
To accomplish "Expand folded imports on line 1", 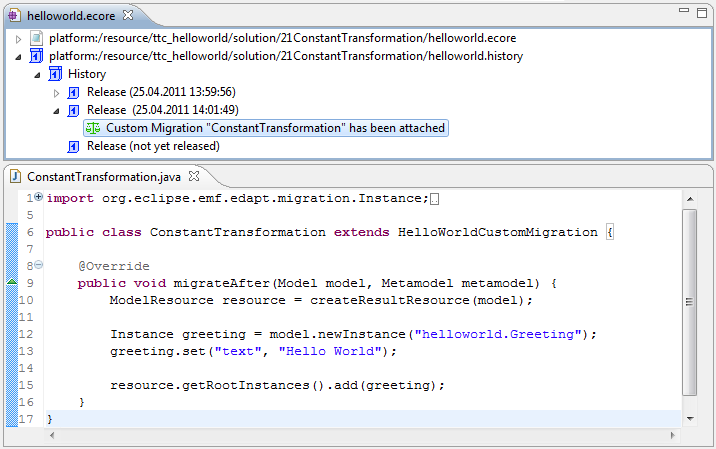I will pos(39,197).
